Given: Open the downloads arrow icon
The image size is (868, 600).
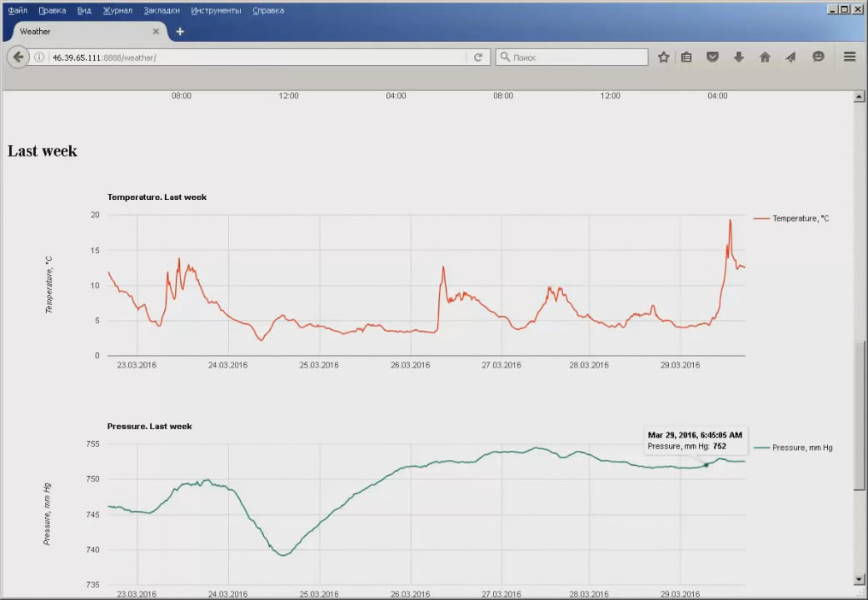Looking at the screenshot, I should point(738,57).
